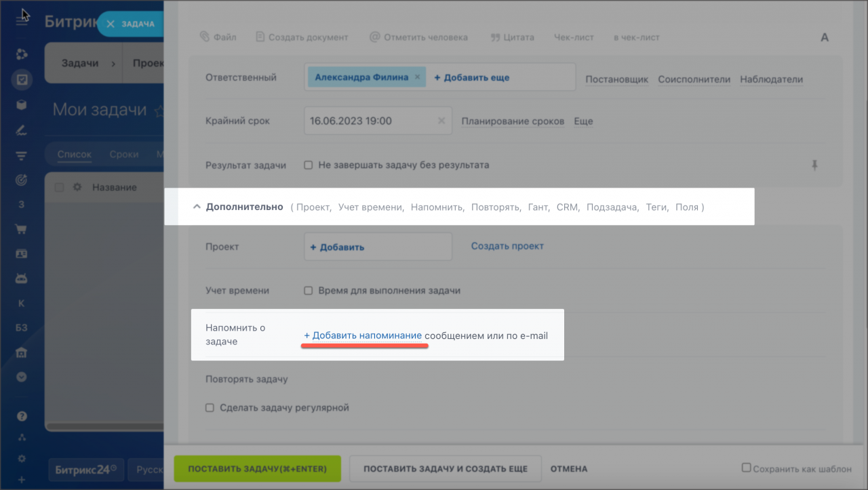
Task: Open Задачи tab in background page
Action: coord(80,63)
